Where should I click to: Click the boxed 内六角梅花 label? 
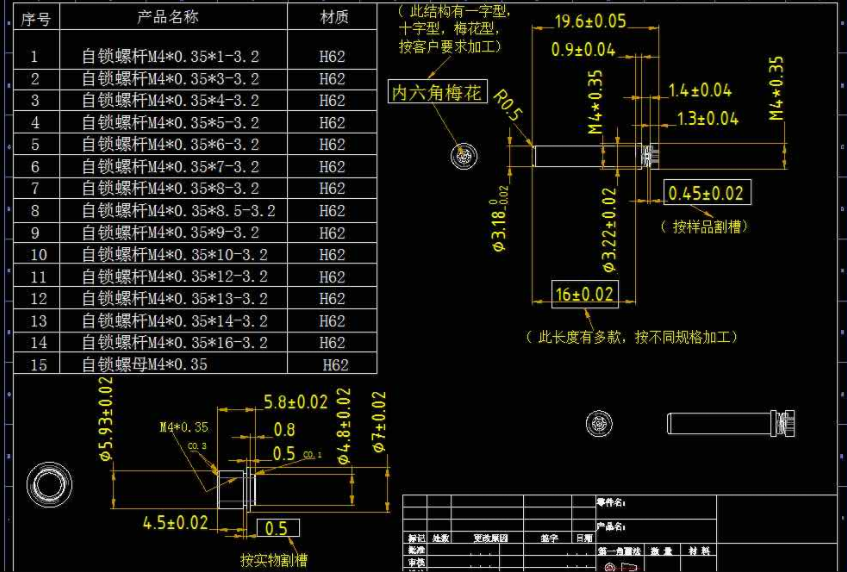(437, 93)
